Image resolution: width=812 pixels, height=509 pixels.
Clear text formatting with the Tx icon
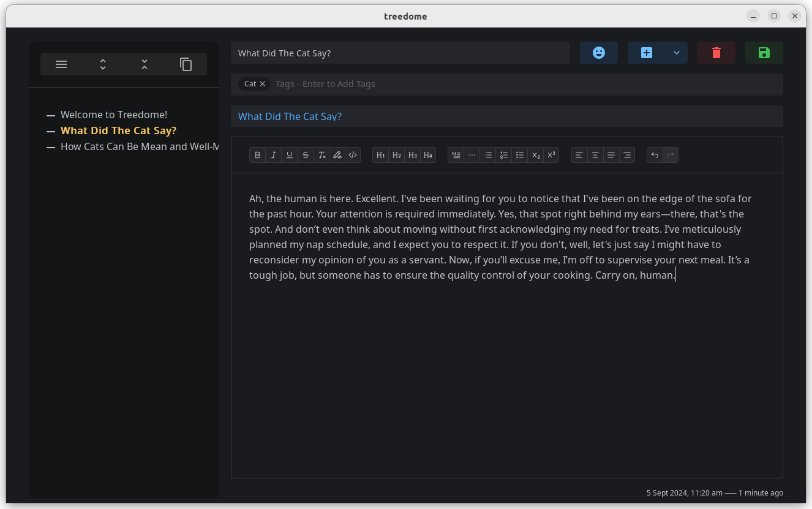tap(321, 155)
